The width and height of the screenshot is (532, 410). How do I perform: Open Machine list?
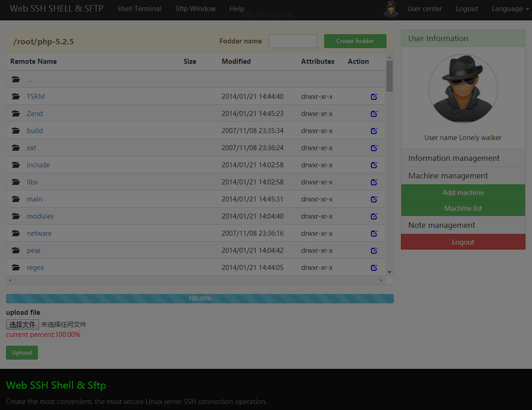coord(463,208)
